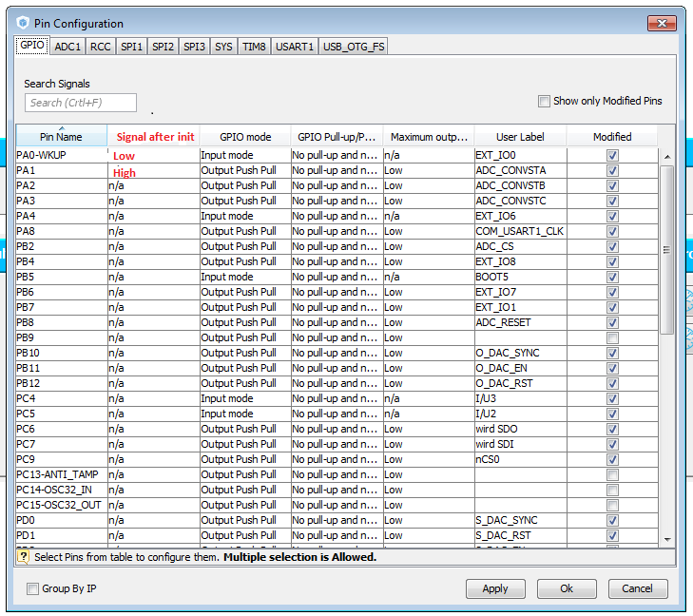This screenshot has height=616, width=693.
Task: Click the nCS0 user label cell
Action: point(520,459)
